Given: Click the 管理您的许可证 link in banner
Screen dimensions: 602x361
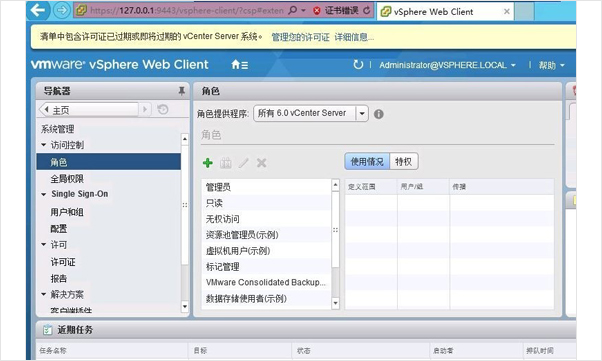Looking at the screenshot, I should 300,37.
